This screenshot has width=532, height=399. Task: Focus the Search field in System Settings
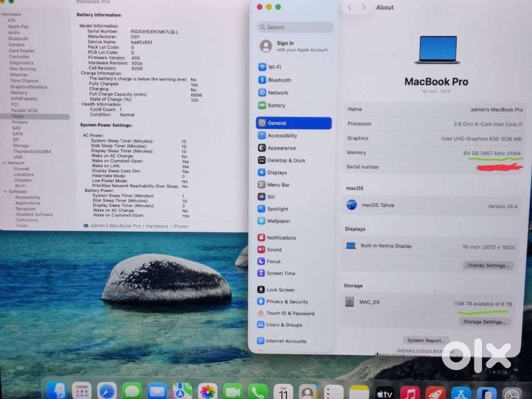(x=295, y=27)
